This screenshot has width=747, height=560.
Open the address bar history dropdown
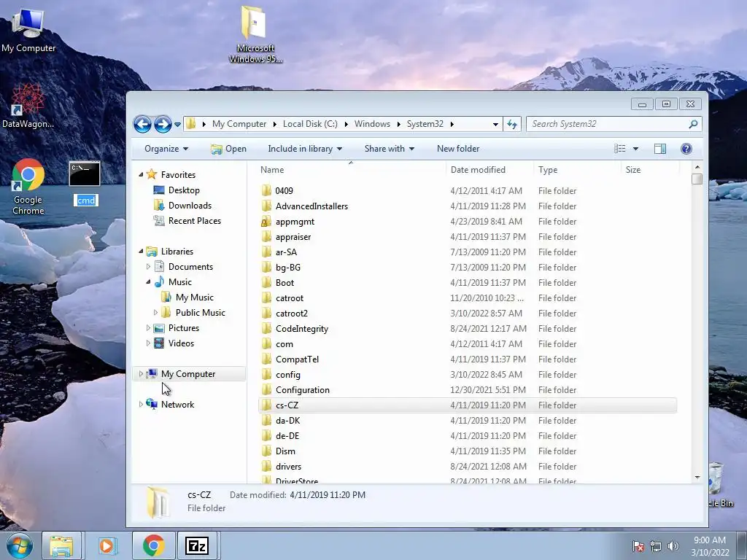(495, 124)
